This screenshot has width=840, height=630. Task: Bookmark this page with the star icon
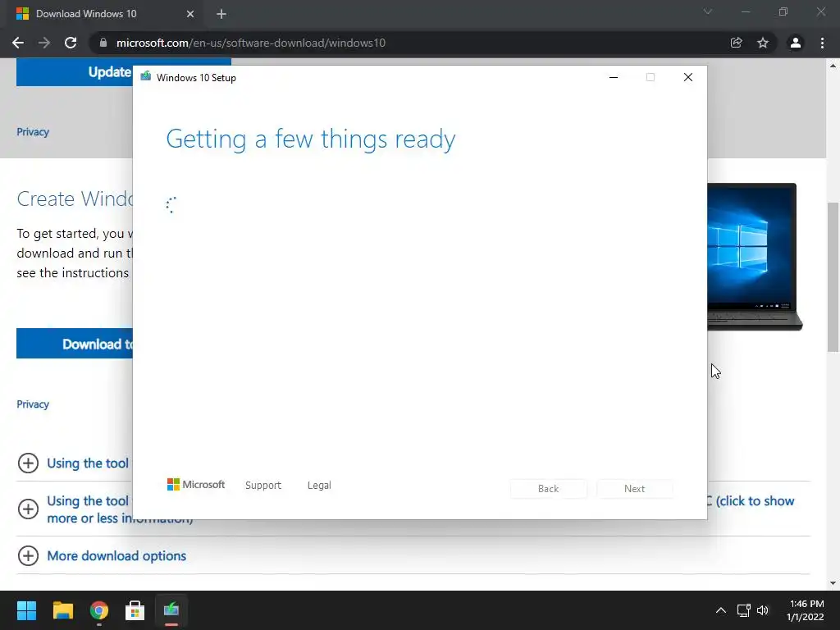pos(763,43)
